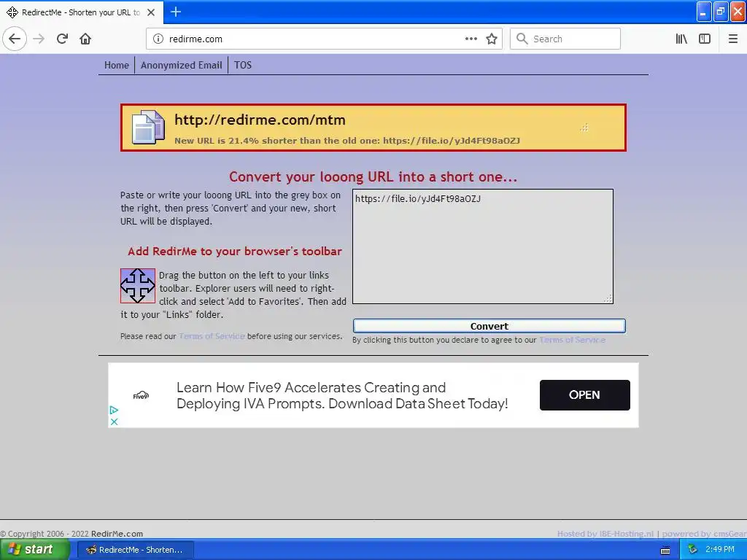The width and height of the screenshot is (747, 560).
Task: Click the tray icon beside the clock
Action: [693, 550]
